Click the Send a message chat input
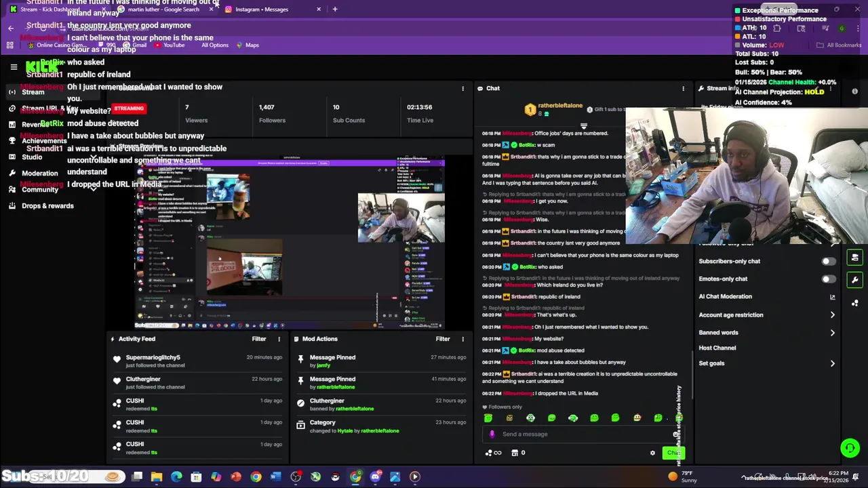Image resolution: width=868 pixels, height=488 pixels. [583, 434]
